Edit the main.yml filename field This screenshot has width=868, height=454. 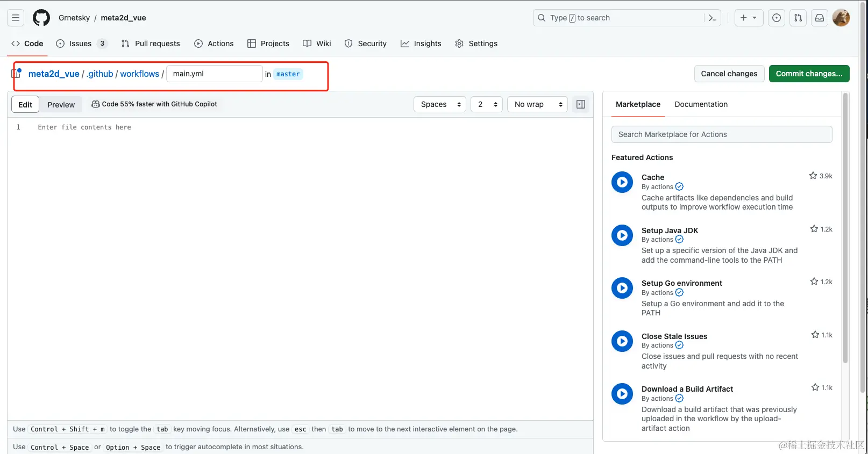click(x=215, y=74)
